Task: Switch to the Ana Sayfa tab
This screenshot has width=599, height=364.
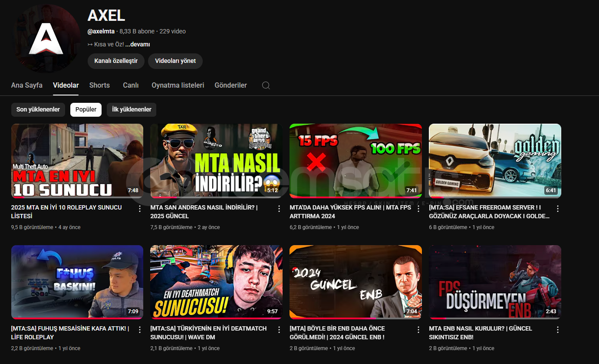Action: click(x=27, y=85)
